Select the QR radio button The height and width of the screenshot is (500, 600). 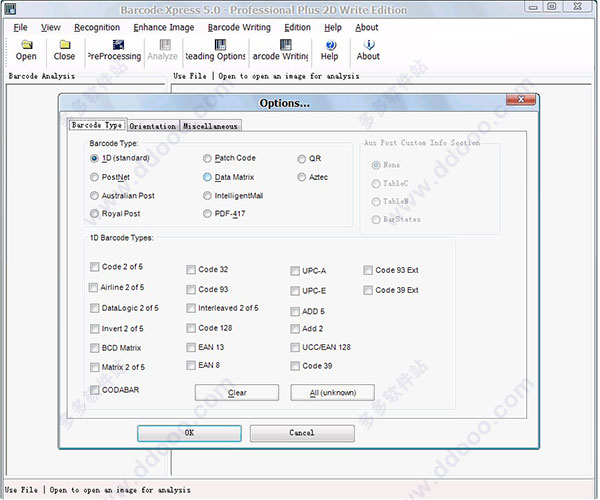[x=302, y=159]
